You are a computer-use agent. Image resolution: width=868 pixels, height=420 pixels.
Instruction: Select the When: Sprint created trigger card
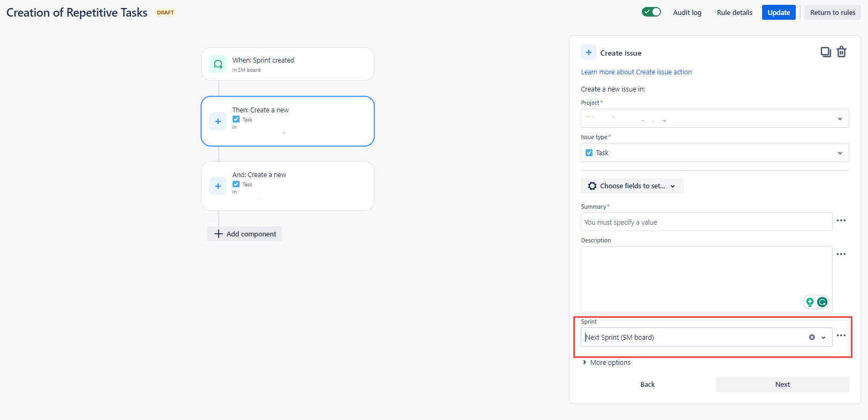tap(288, 64)
